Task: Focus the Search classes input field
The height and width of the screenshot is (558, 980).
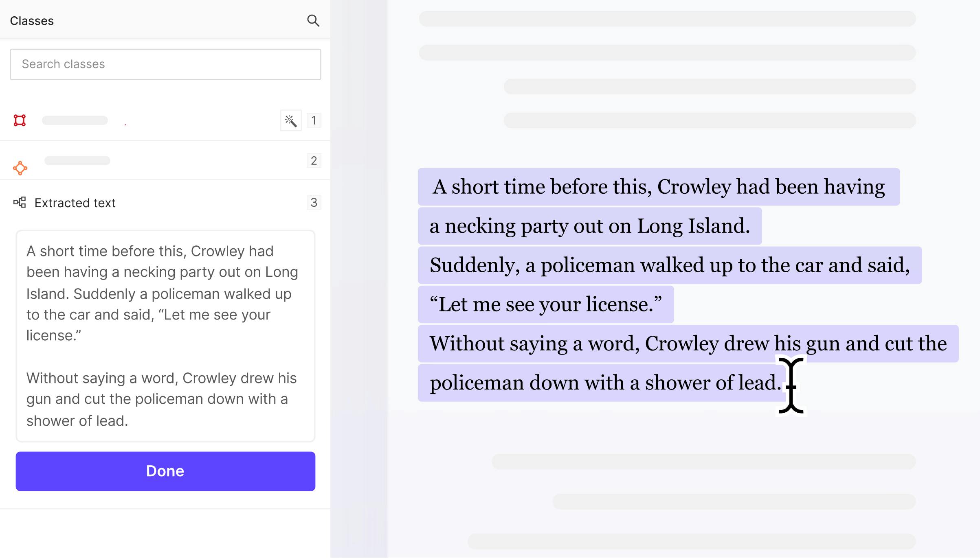Action: click(x=165, y=64)
